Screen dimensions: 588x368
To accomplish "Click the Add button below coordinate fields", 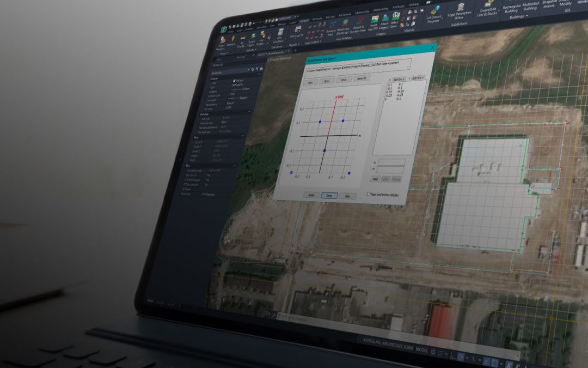I will pos(375,178).
